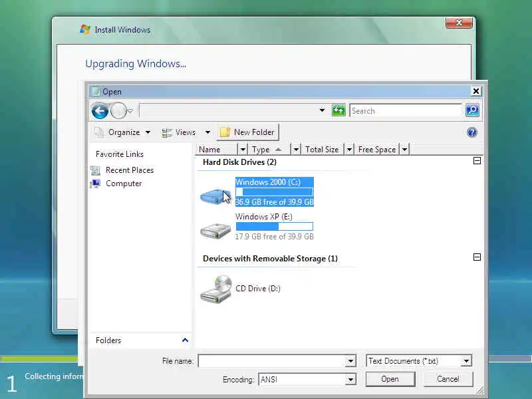Click the Windows 2000 usage bar
This screenshot has width=532, height=399.
tap(275, 192)
